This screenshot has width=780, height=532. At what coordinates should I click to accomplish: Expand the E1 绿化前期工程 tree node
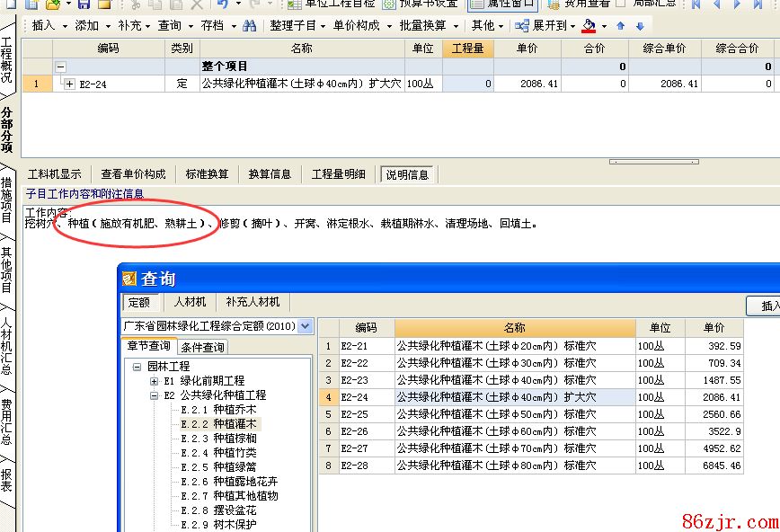pyautogui.click(x=154, y=381)
